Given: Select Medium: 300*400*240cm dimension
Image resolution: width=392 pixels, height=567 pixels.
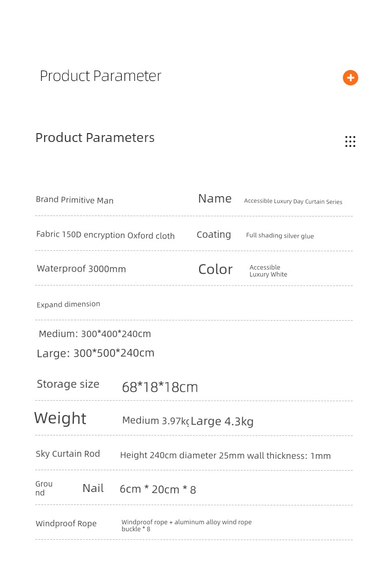Looking at the screenshot, I should 95,334.
